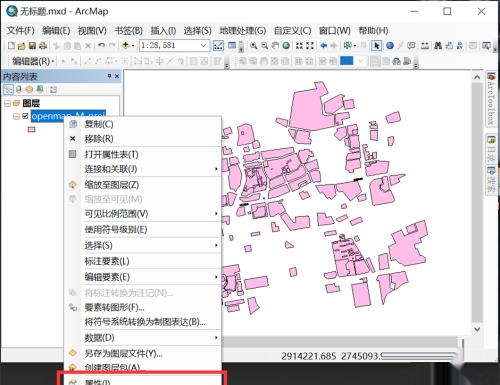Click the Go To XY icon
This screenshot has width=500, height=385.
pyautogui.click(x=460, y=46)
